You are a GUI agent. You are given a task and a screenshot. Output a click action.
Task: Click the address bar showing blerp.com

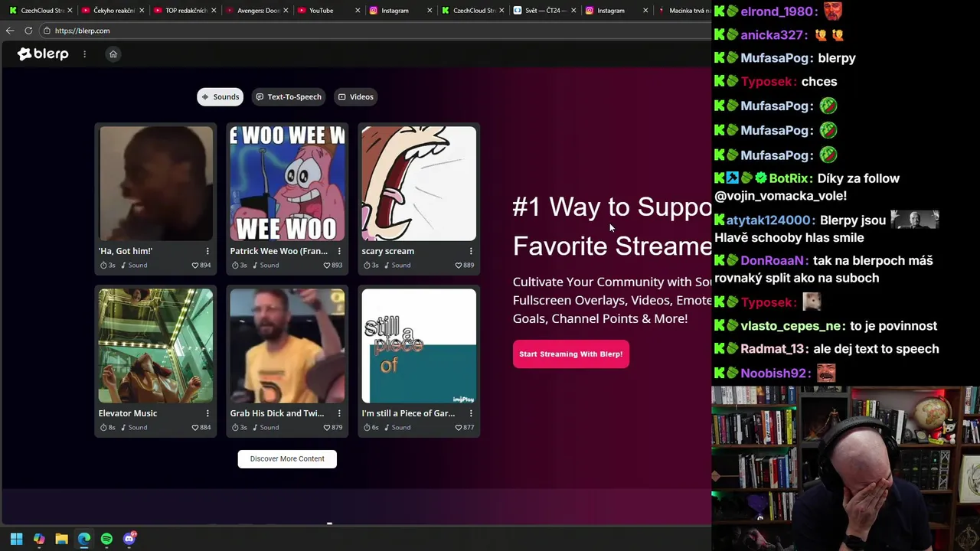(375, 31)
